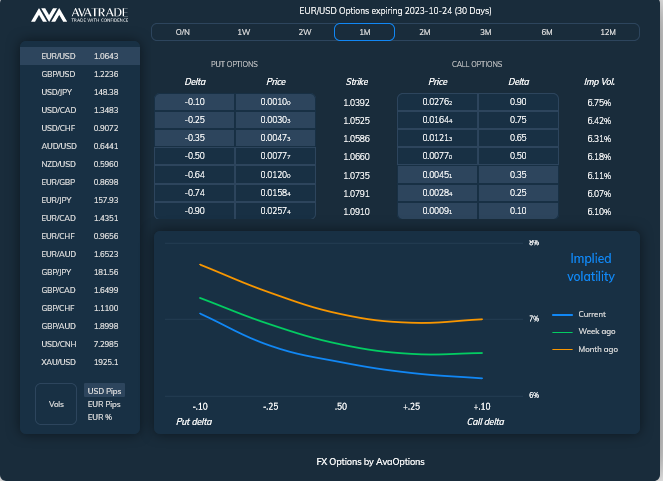663x481 pixels.
Task: Click put price 0.0120 cell
Action: click(275, 175)
